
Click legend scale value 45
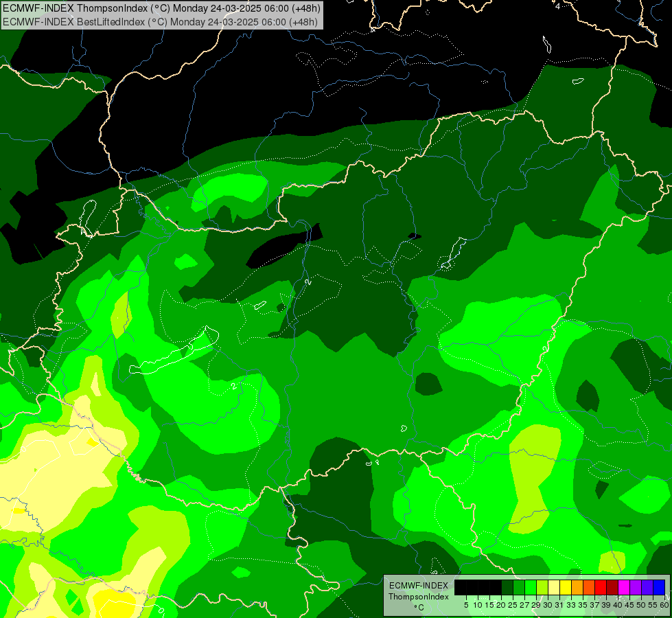pos(630,605)
